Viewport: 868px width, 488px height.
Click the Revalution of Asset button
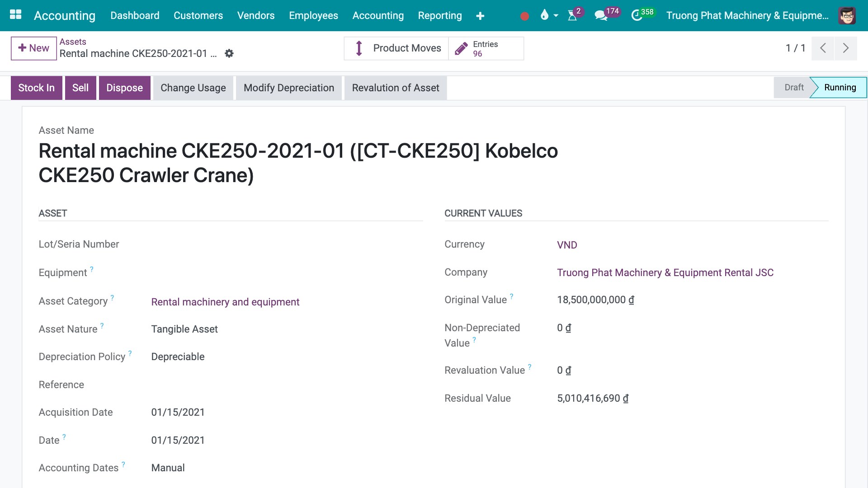tap(396, 88)
